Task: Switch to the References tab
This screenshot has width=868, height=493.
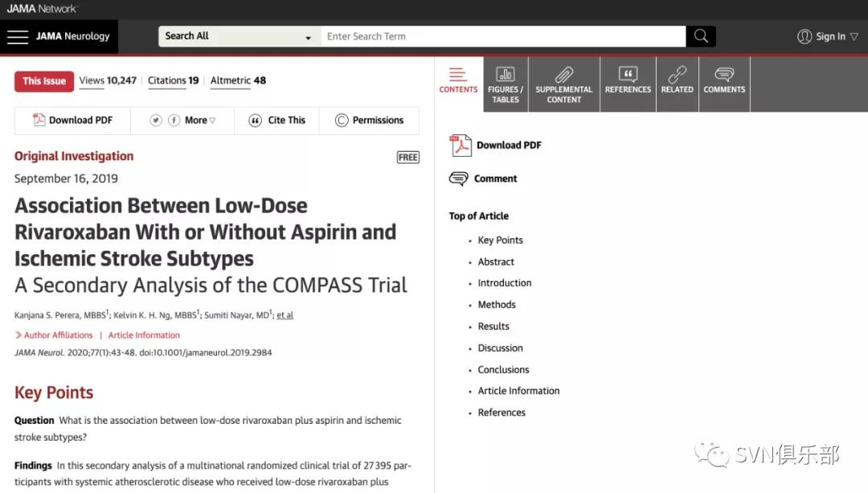Action: click(x=628, y=84)
